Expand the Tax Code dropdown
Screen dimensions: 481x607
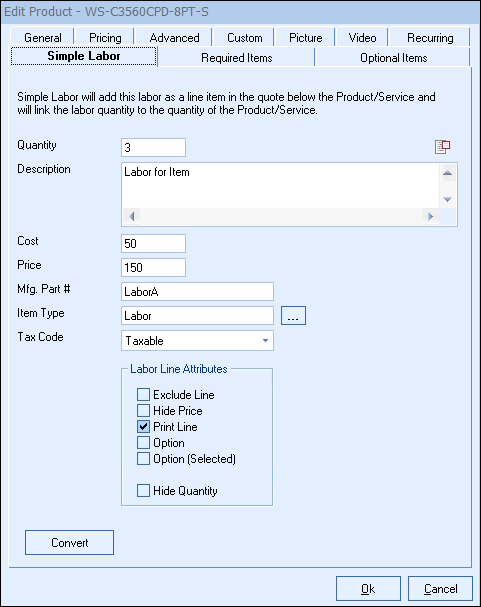(x=197, y=341)
